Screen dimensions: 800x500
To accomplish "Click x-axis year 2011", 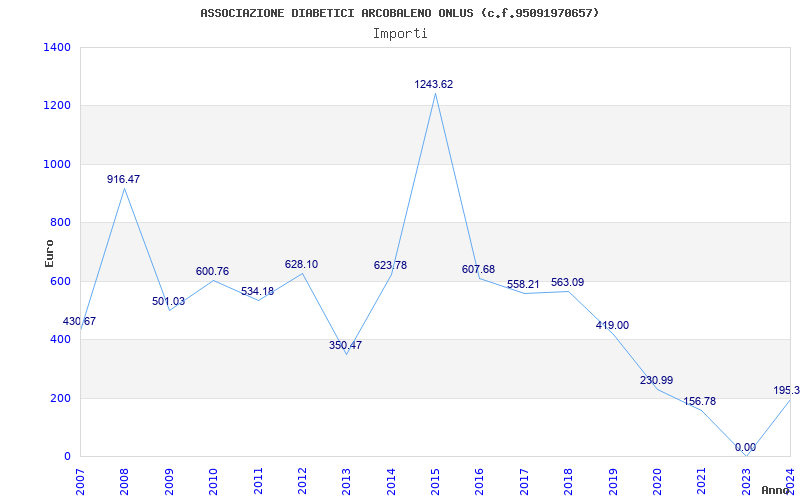I will coord(258,482).
